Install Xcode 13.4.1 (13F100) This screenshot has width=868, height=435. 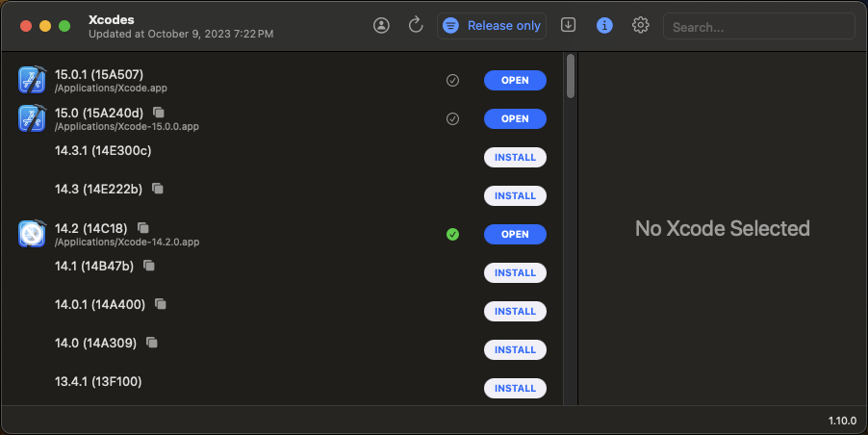[515, 388]
